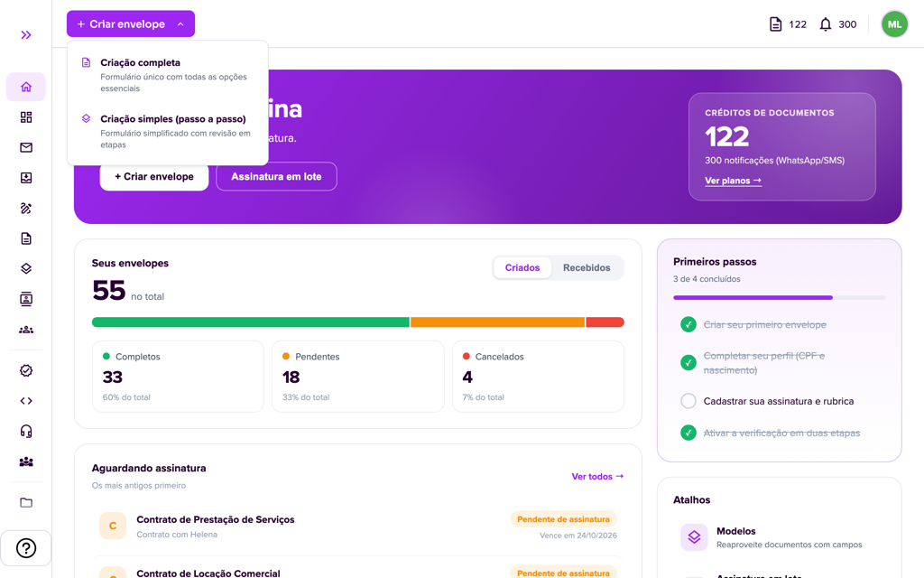Open the Cancelados 4 stats card
924x578 pixels.
click(x=538, y=377)
